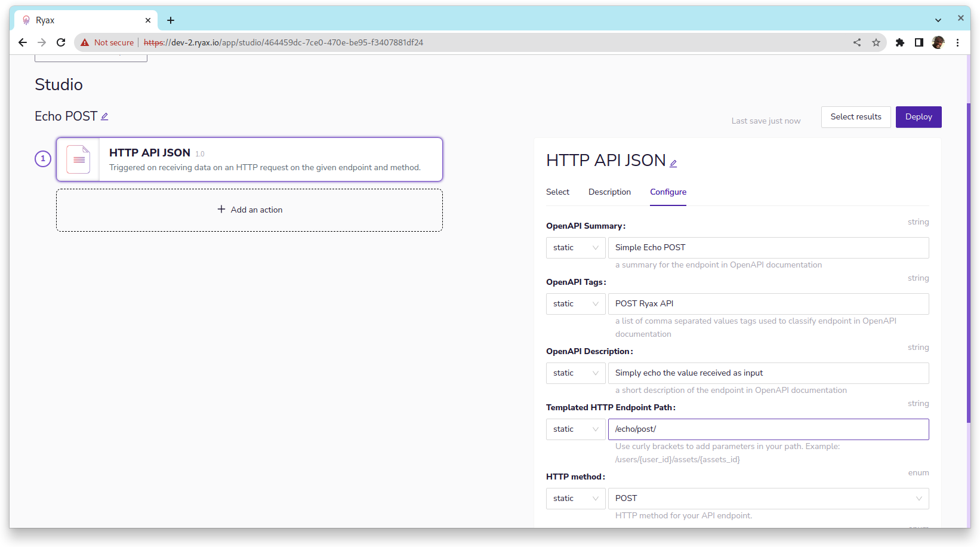
Task: Edit the Echo POST workflow name via pencil icon
Action: tap(105, 116)
